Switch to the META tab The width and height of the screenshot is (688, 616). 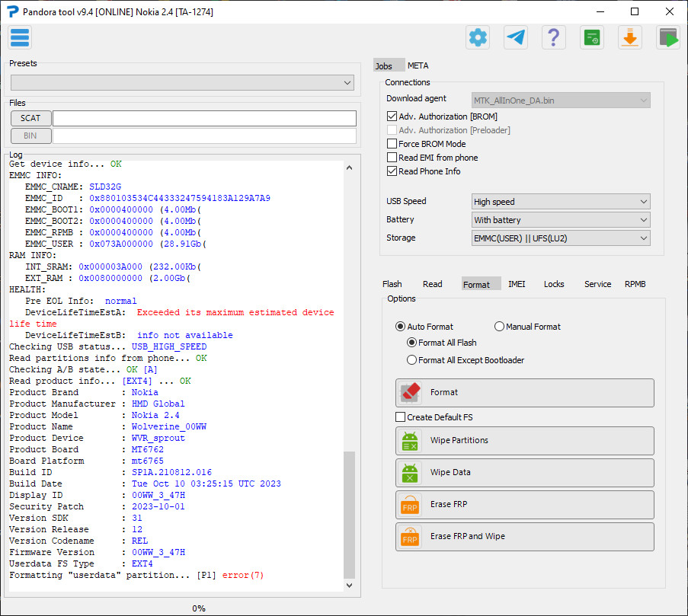(x=418, y=65)
